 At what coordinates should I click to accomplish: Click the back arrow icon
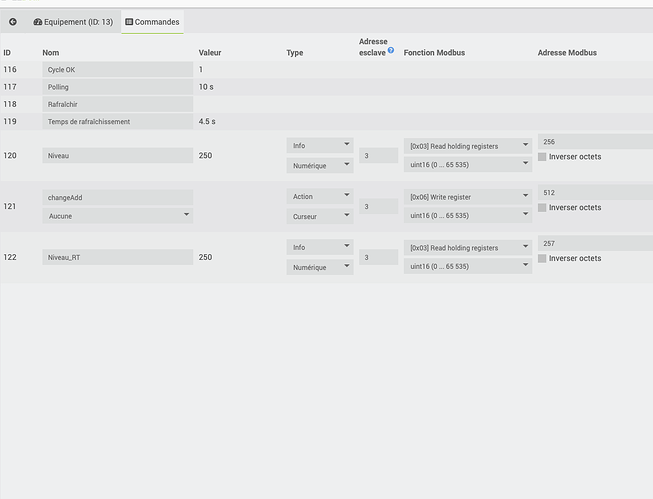click(13, 21)
